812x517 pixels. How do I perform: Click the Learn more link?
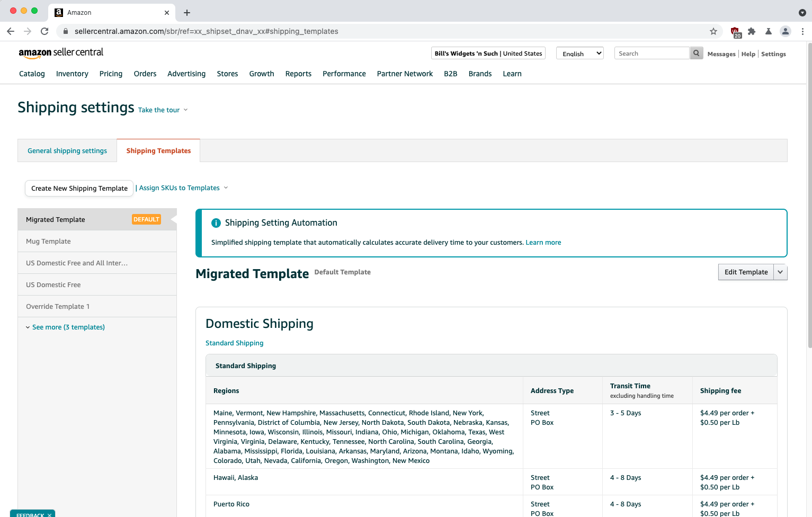[x=543, y=242]
